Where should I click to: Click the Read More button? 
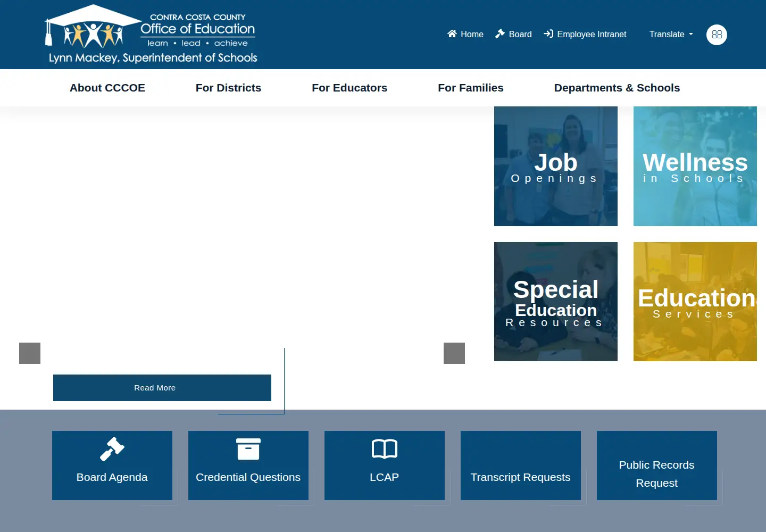[162, 388]
